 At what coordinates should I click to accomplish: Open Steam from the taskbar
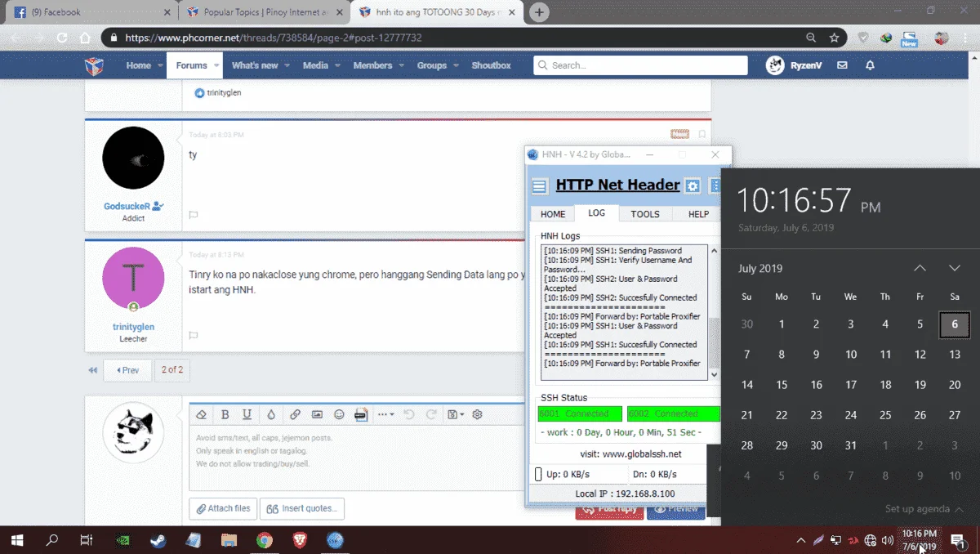click(x=157, y=540)
